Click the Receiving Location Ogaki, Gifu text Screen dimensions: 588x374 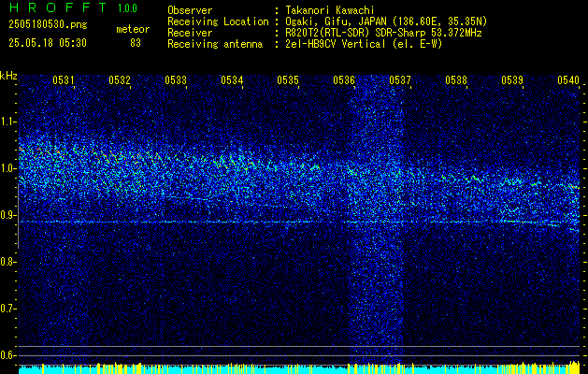386,22
